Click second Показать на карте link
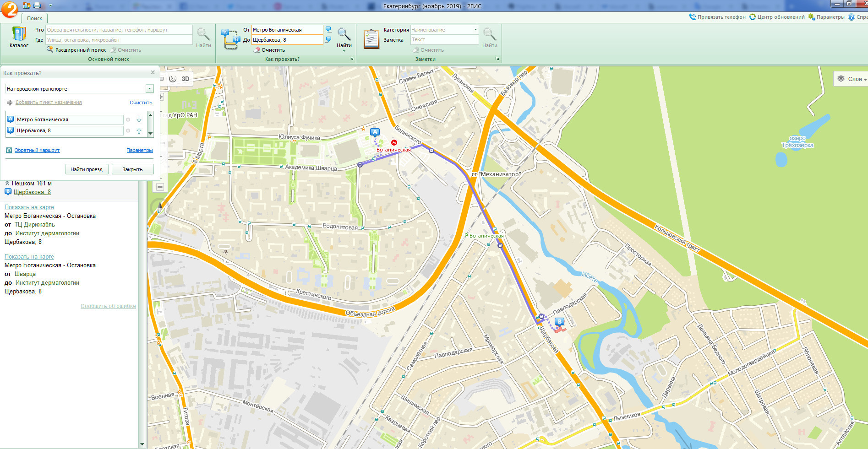 (29, 256)
